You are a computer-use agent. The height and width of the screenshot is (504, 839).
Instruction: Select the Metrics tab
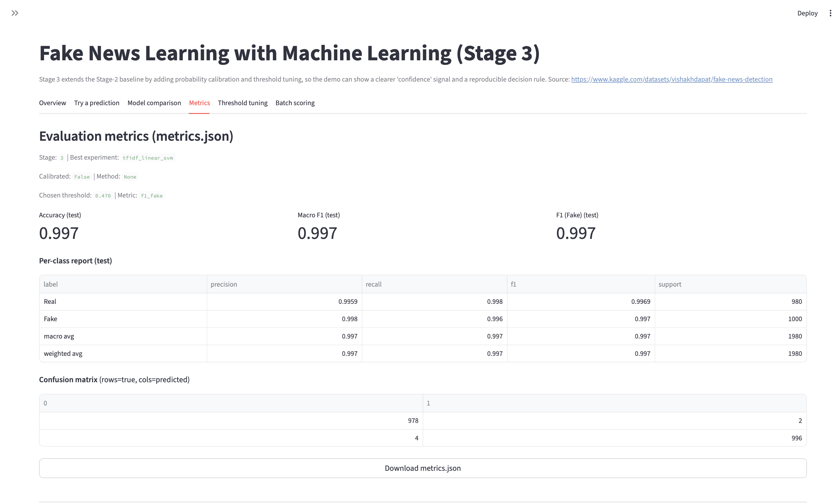coord(199,103)
